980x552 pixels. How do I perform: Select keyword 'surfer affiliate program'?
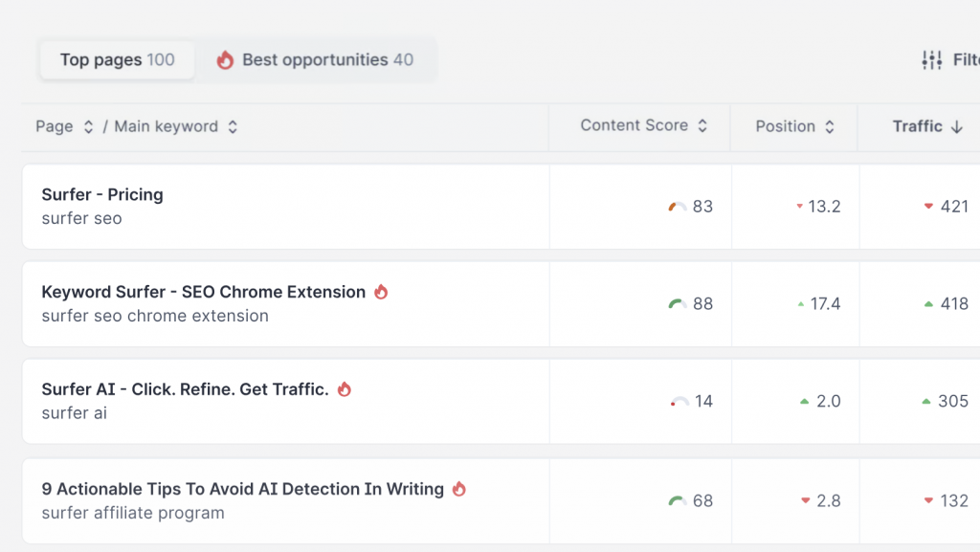pos(133,514)
